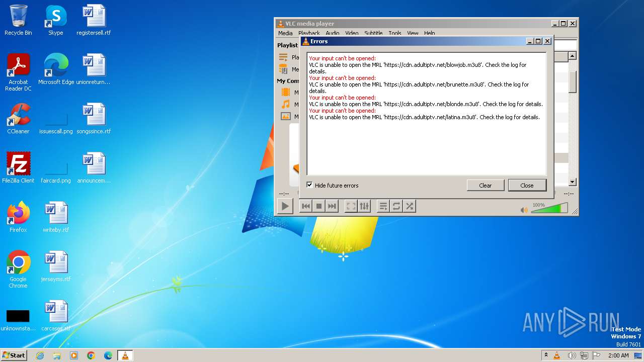Click the taskbar clock showing 2:00 AM

coord(618,355)
